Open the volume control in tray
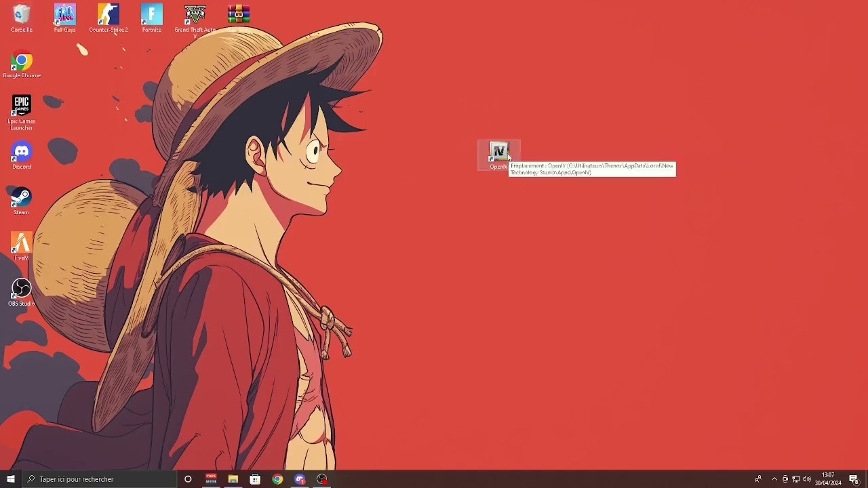The height and width of the screenshot is (488, 868). (807, 479)
